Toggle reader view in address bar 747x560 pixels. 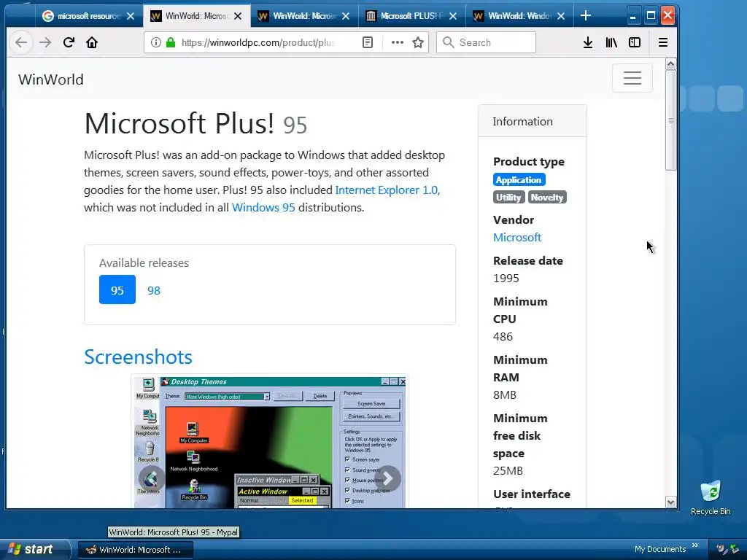368,42
